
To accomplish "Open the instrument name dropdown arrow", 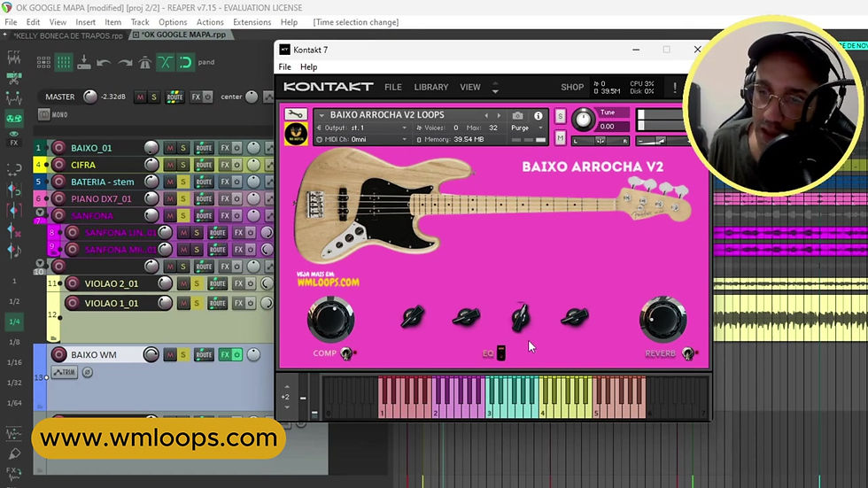I will pyautogui.click(x=322, y=115).
